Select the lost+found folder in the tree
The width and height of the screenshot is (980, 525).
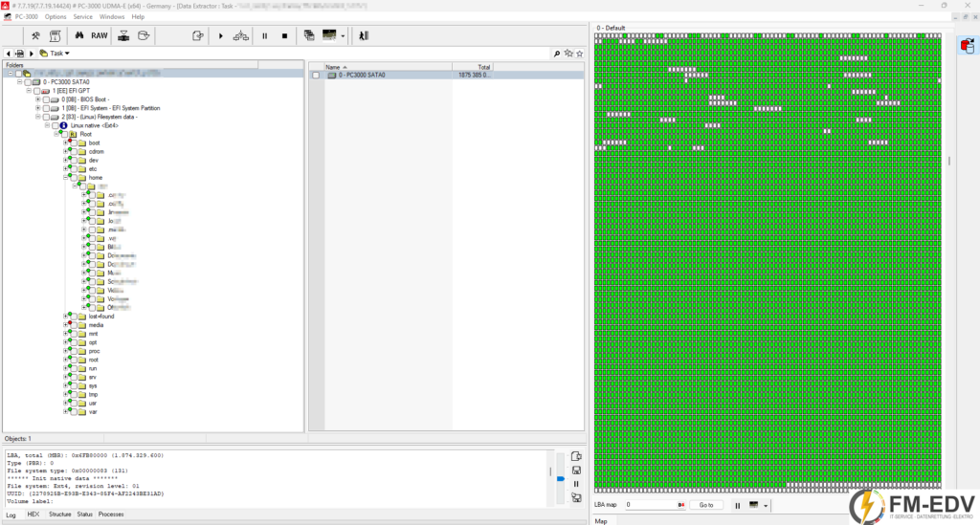[101, 317]
